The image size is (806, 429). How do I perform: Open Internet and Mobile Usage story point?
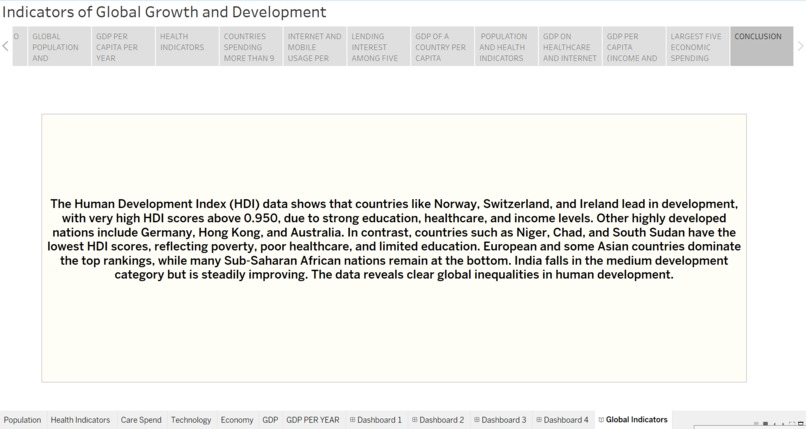(315, 46)
